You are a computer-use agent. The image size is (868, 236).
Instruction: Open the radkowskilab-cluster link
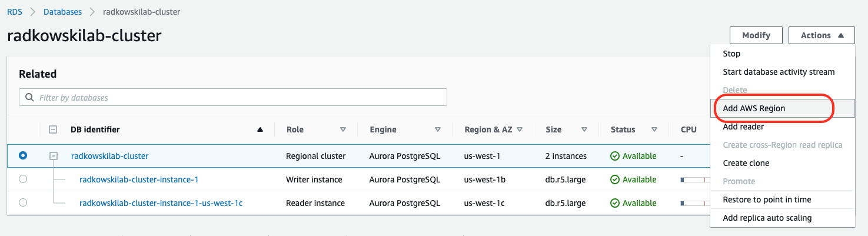click(x=109, y=156)
